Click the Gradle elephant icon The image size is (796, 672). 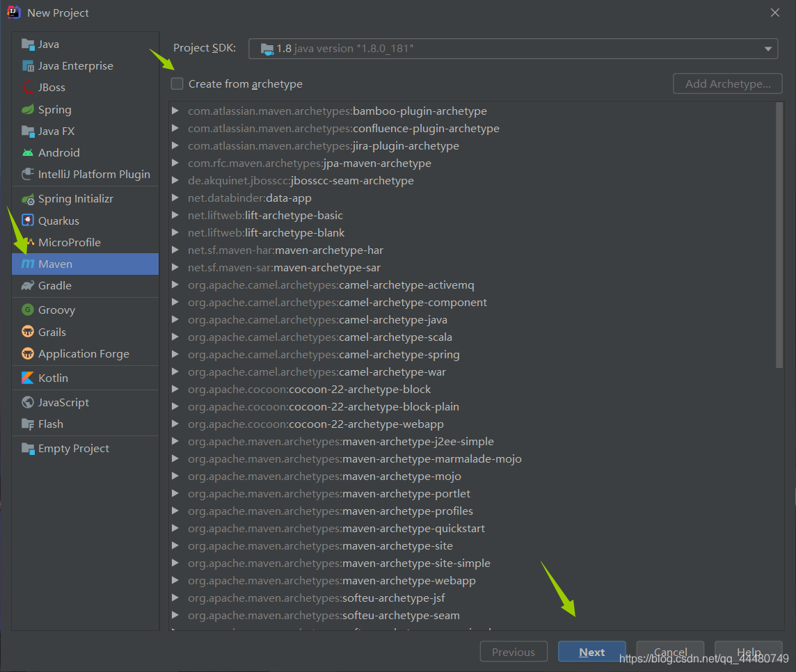[27, 286]
